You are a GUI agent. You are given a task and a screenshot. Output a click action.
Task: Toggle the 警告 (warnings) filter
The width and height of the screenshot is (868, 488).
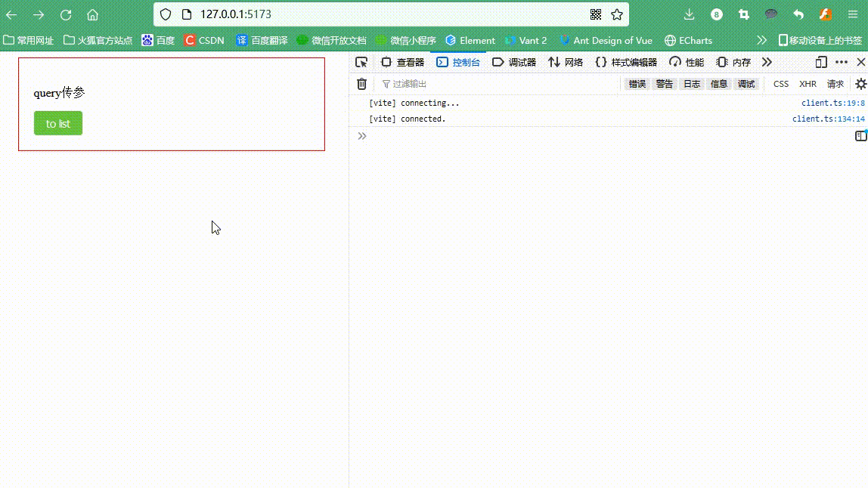point(665,84)
